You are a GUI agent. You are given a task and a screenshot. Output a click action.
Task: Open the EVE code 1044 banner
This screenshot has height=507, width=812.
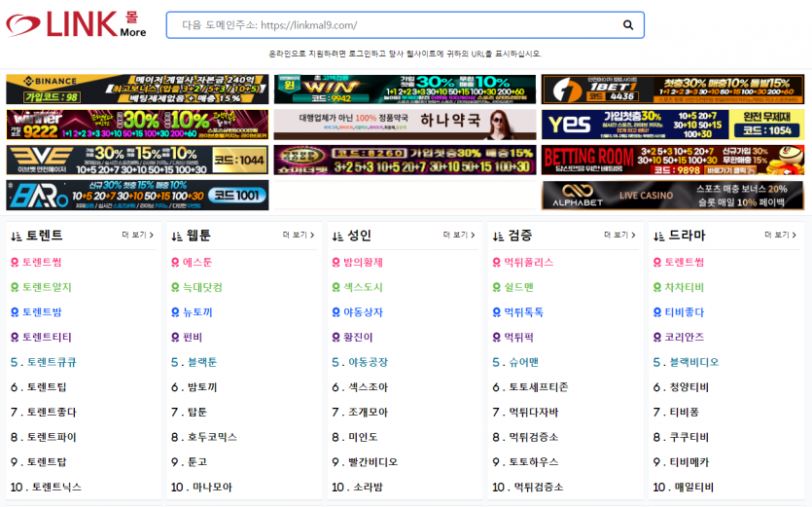point(137,160)
